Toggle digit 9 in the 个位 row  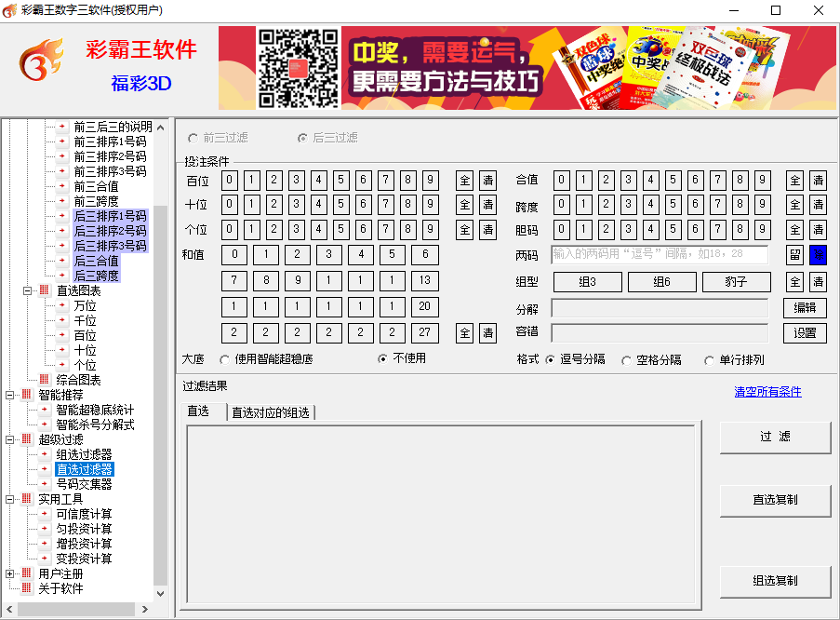(430, 230)
